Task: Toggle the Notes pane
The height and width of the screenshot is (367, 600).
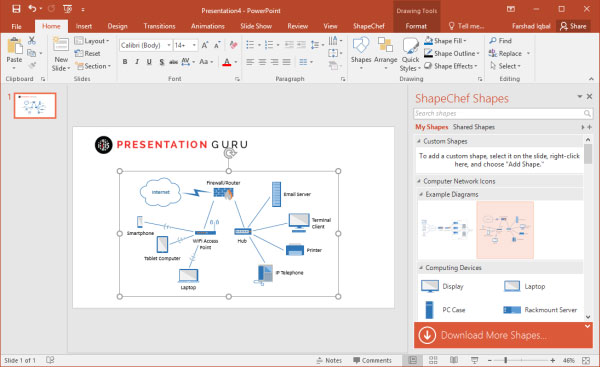Action: tap(329, 360)
